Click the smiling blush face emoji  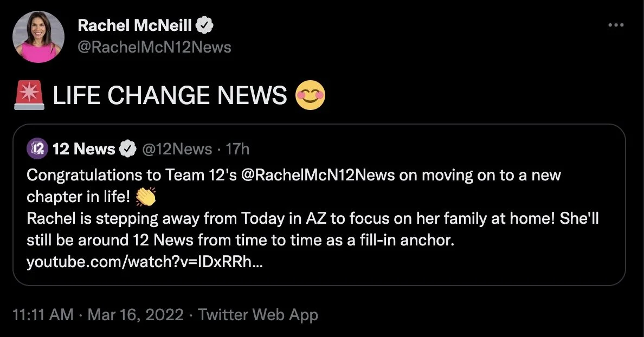pos(311,95)
